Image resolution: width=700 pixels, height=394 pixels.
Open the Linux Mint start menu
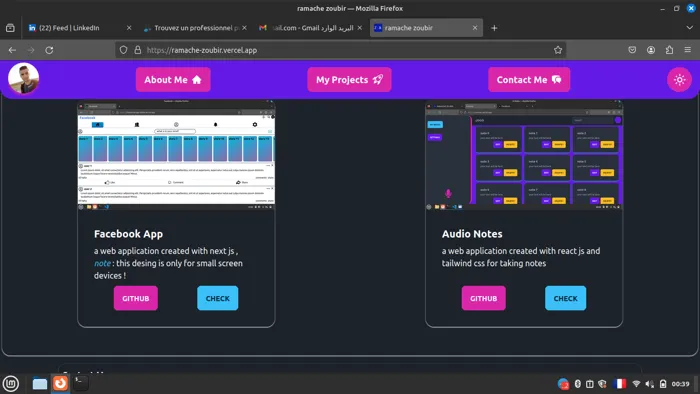coord(11,383)
